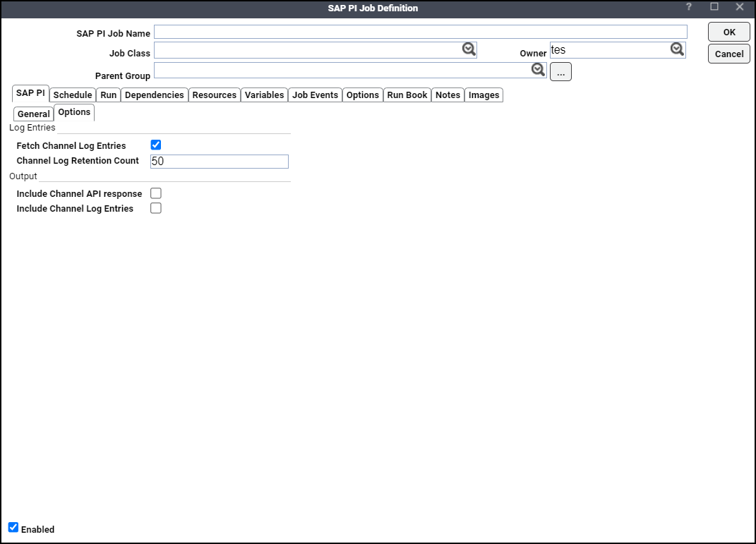Viewport: 756px width, 544px height.
Task: Switch to the Job Events tab
Action: coord(316,95)
